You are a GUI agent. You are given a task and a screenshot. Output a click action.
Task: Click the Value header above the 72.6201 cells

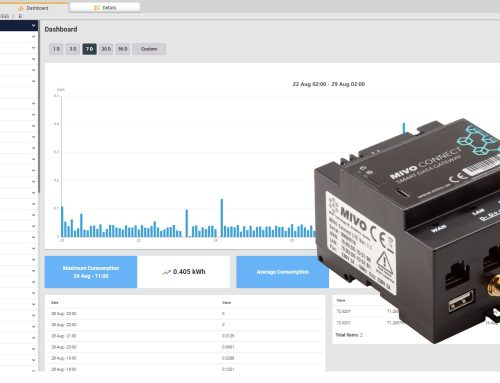pos(341,300)
